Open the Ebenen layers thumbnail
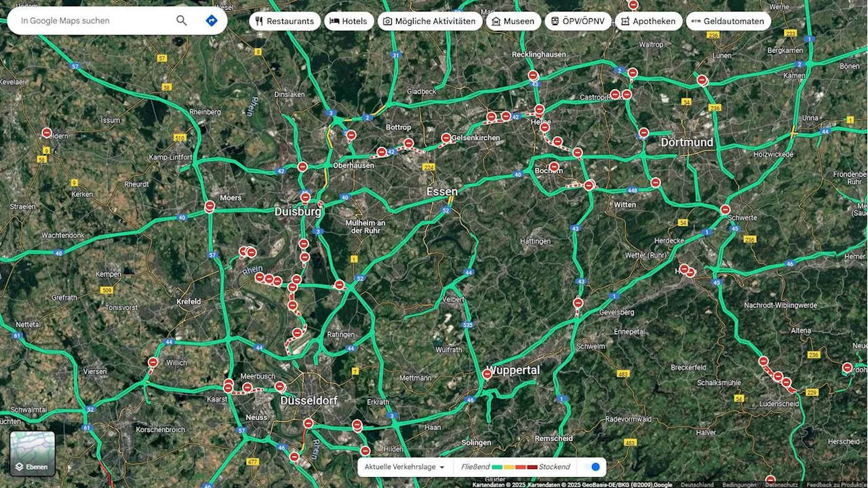 [33, 453]
